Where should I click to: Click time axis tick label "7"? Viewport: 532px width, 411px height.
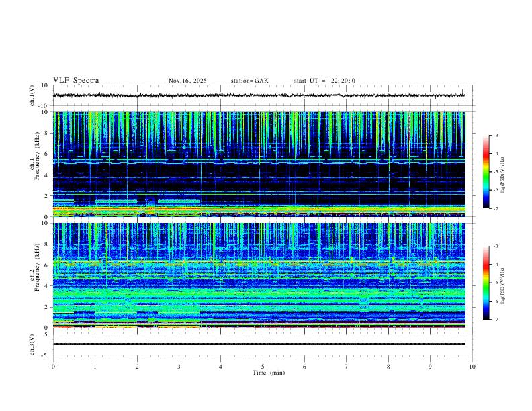(347, 367)
